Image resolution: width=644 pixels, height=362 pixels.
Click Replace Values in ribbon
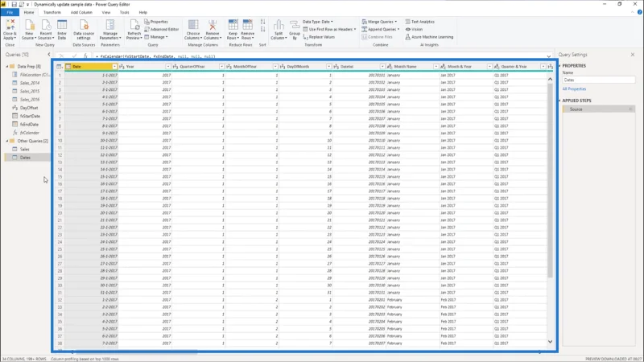coord(319,37)
